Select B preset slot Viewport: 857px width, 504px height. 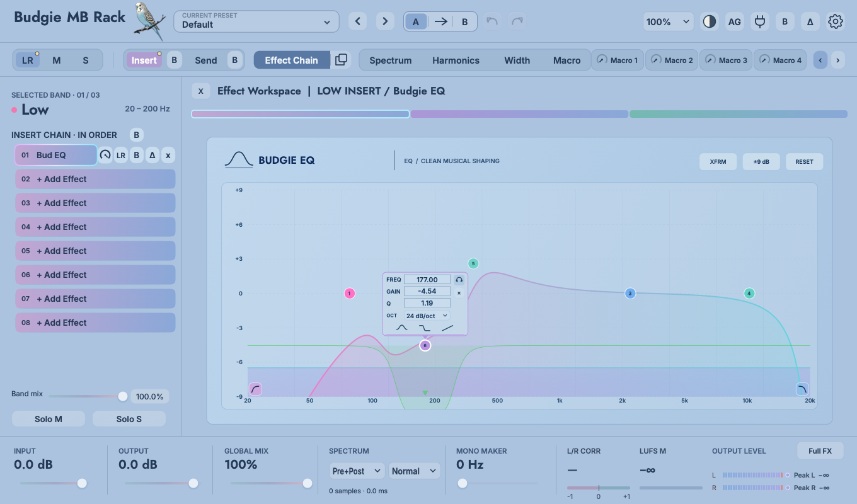[x=465, y=21]
